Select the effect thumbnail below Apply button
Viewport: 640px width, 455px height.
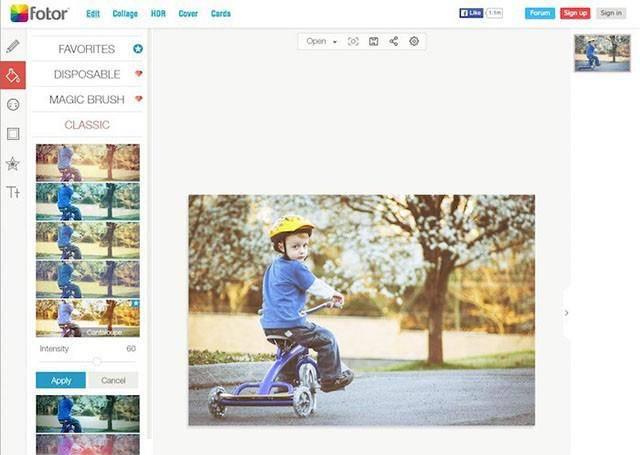pyautogui.click(x=88, y=414)
